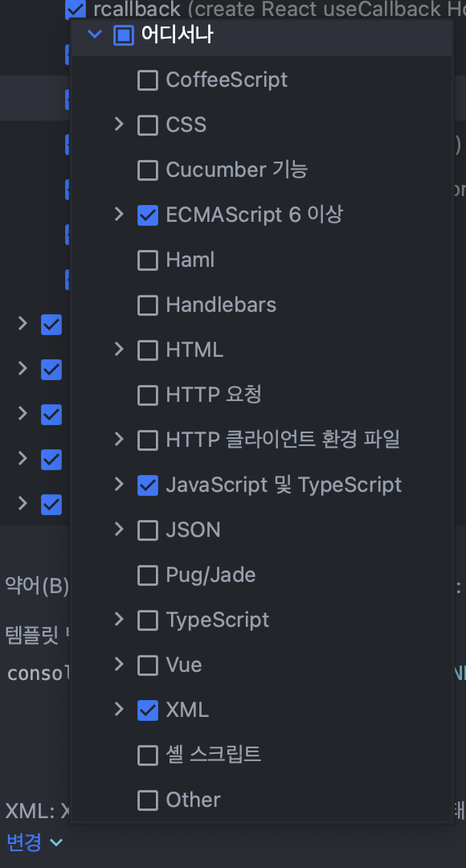Collapse the 어디서나 tree node
The height and width of the screenshot is (868, 466).
[x=95, y=35]
